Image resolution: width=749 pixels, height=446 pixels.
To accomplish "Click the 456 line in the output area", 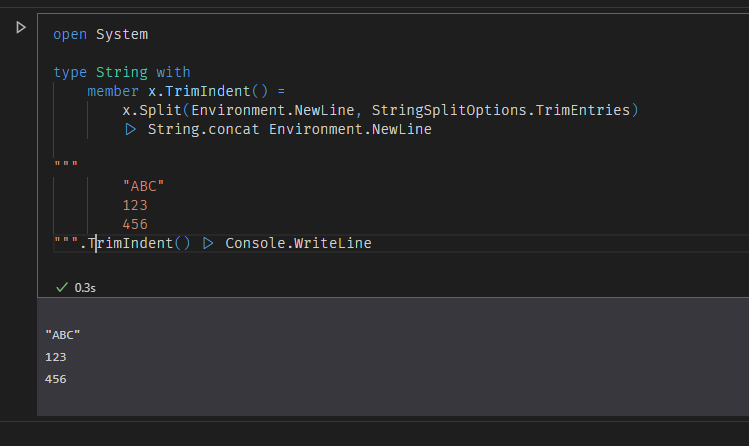I will [55, 379].
